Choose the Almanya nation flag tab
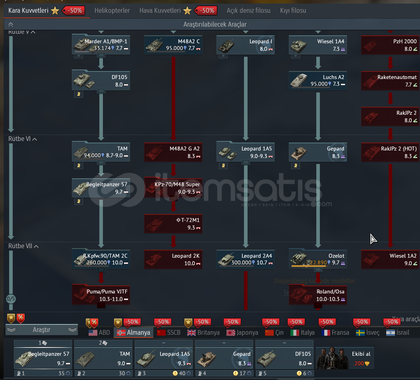 click(133, 332)
